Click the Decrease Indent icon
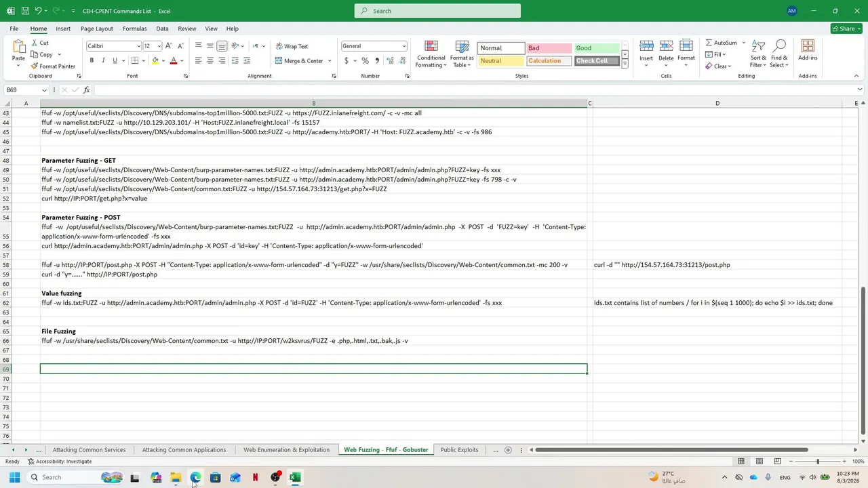This screenshot has width=868, height=488. (x=235, y=60)
